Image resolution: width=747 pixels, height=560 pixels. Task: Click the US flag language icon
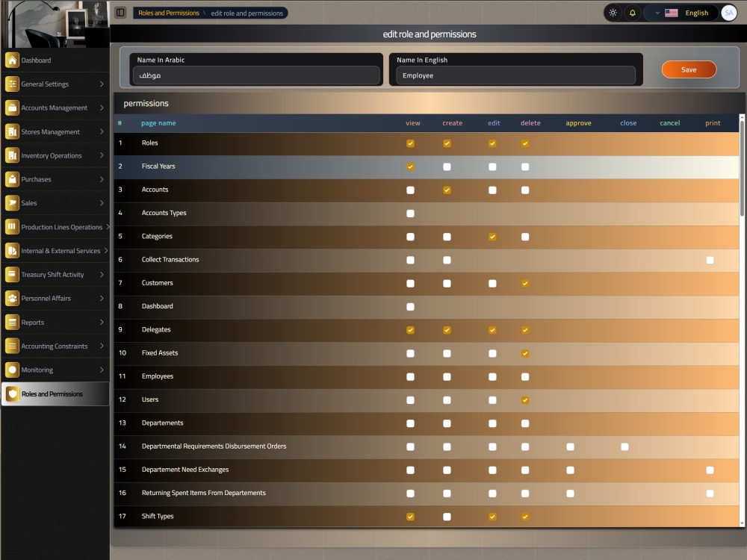click(x=672, y=13)
